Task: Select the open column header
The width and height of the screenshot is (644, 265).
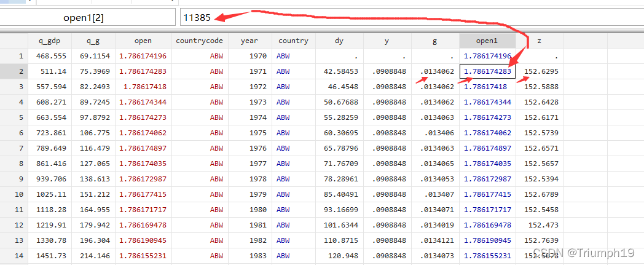Action: click(143, 41)
